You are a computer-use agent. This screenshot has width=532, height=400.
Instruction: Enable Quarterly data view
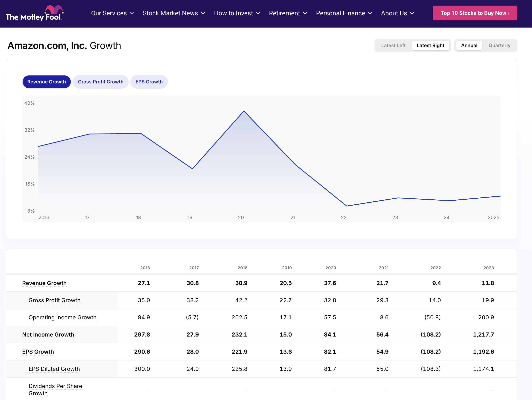tap(499, 45)
